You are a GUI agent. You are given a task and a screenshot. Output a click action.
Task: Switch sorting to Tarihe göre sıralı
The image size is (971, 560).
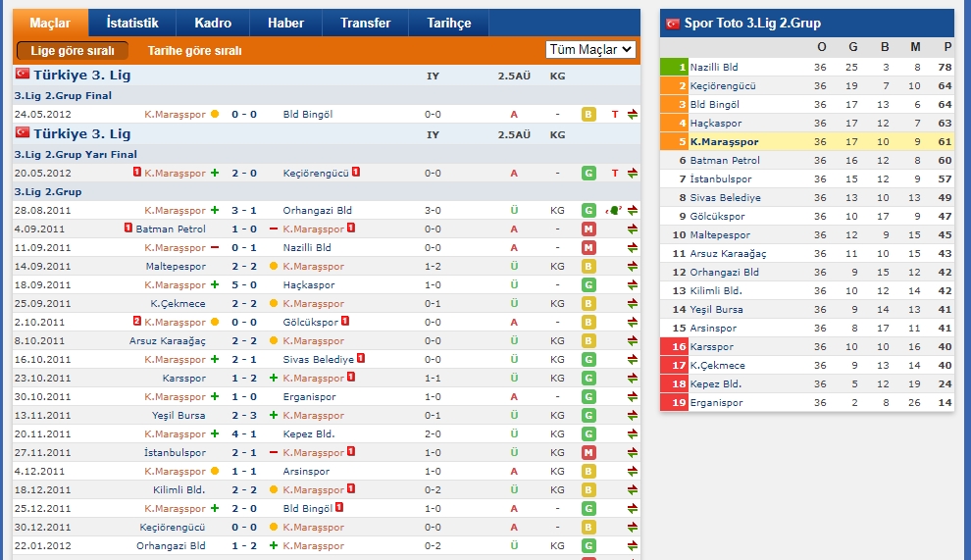point(194,50)
